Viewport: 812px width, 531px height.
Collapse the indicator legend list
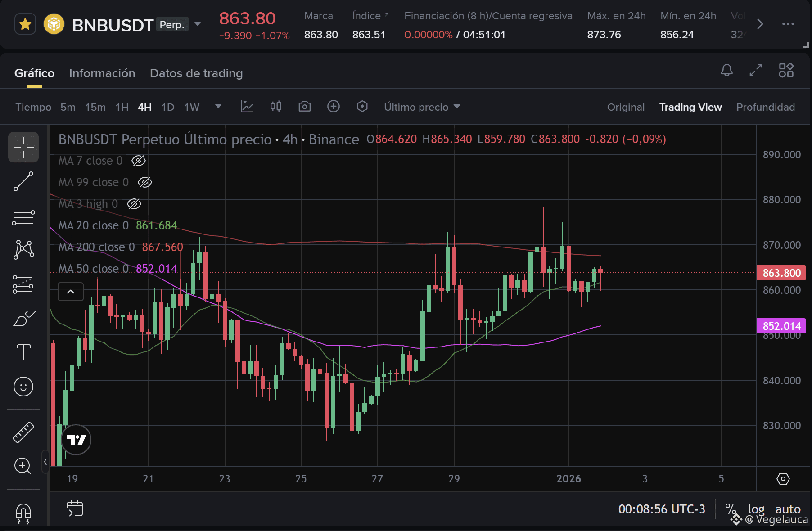point(71,292)
